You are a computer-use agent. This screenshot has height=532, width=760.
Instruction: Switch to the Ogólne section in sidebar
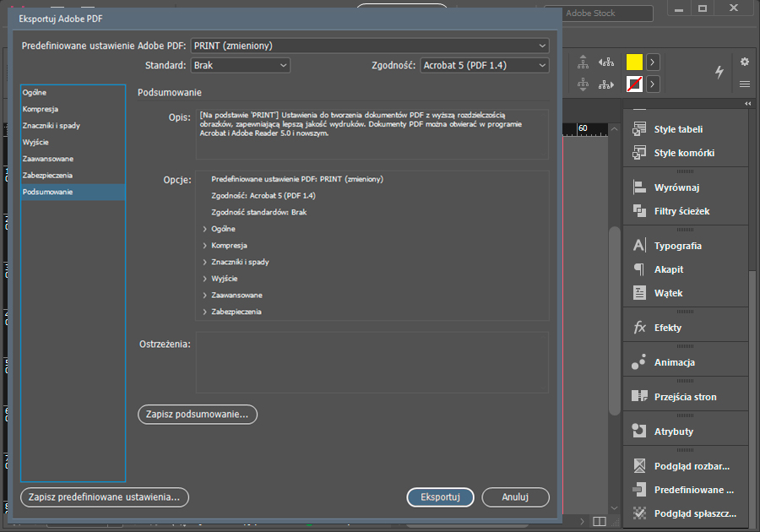pyautogui.click(x=73, y=93)
